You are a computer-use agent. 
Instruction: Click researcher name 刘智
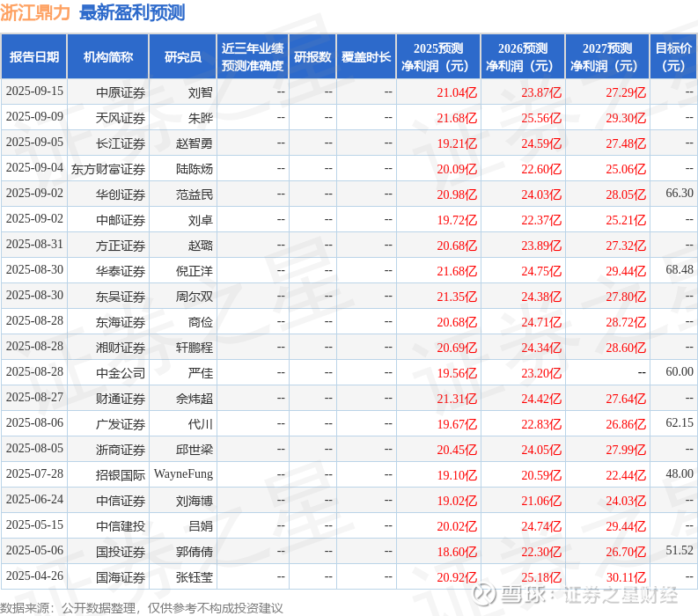[x=201, y=92]
